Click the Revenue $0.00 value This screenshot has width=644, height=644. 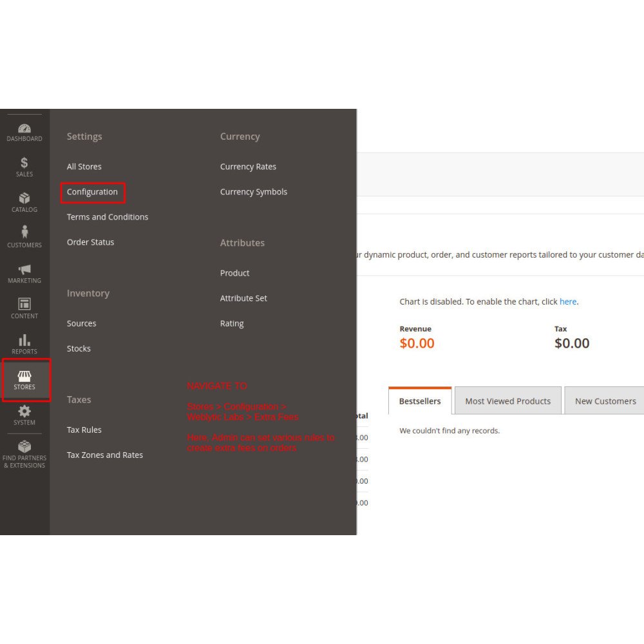tap(417, 343)
